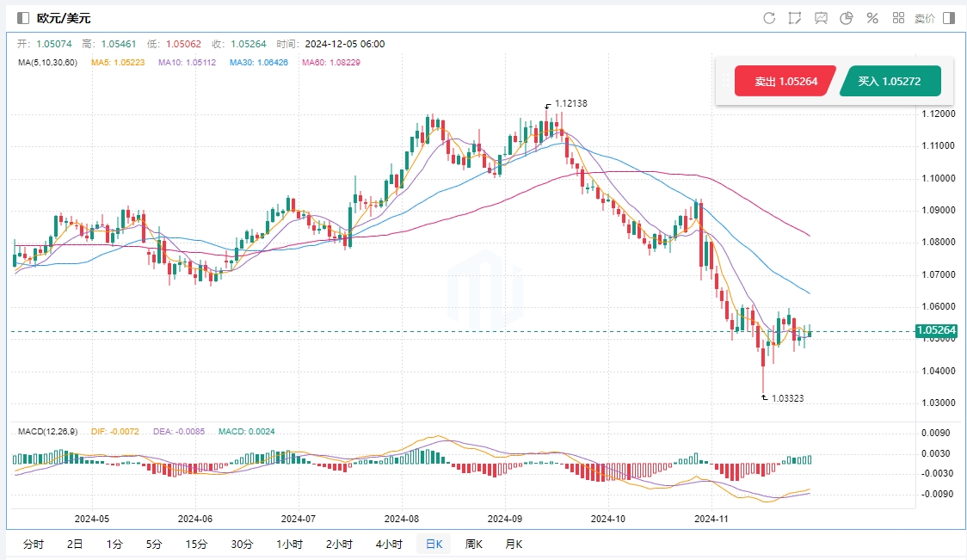This screenshot has width=967, height=560.
Task: Switch to 周K weekly chart
Action: [x=474, y=545]
